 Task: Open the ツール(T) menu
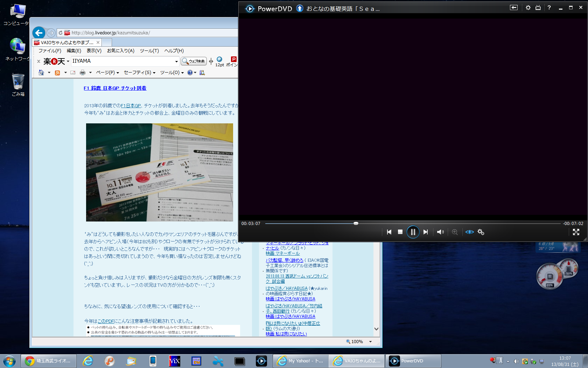pos(149,51)
